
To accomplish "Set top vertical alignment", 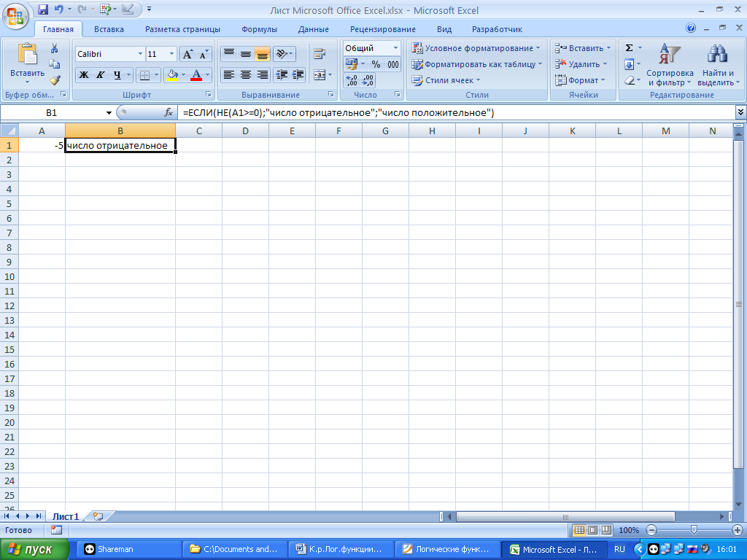I will (x=229, y=54).
